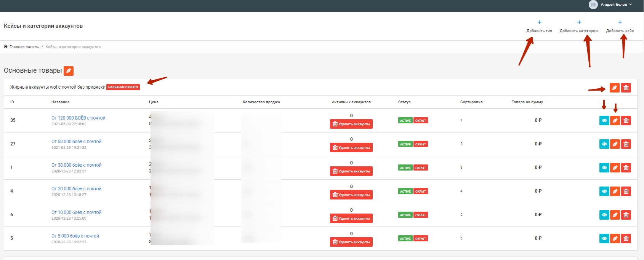
Task: Delete the Жирные аккаунты wot category
Action: point(626,88)
